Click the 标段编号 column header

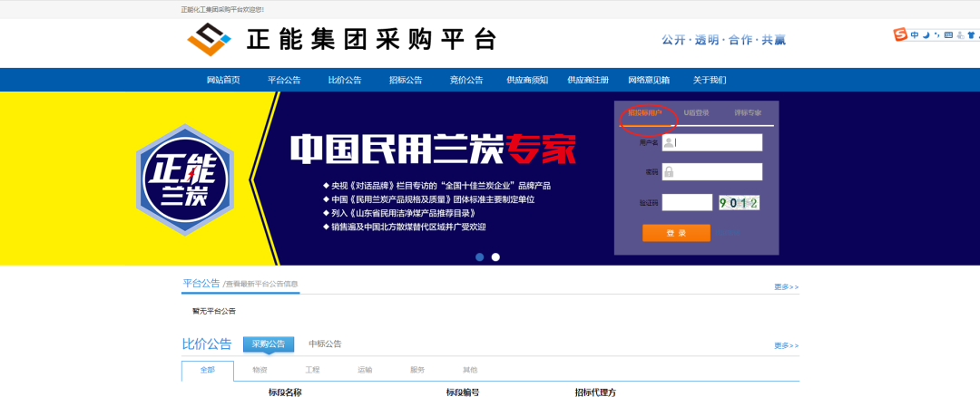pos(463,392)
